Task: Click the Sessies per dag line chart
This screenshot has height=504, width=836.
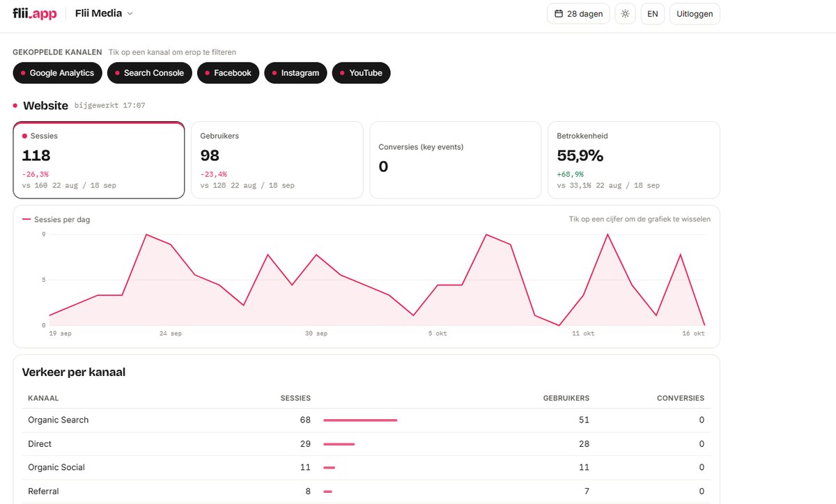Action: click(x=377, y=280)
